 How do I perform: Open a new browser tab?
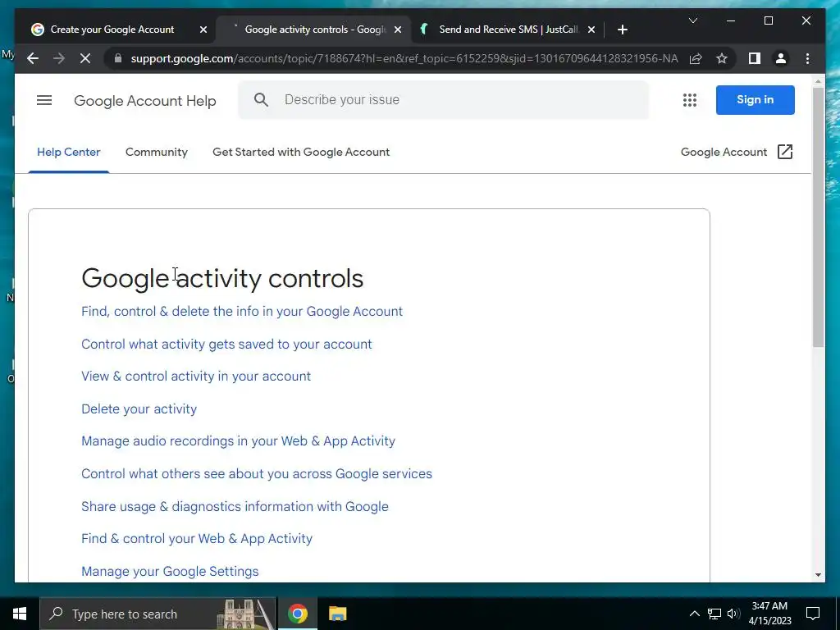[622, 30]
